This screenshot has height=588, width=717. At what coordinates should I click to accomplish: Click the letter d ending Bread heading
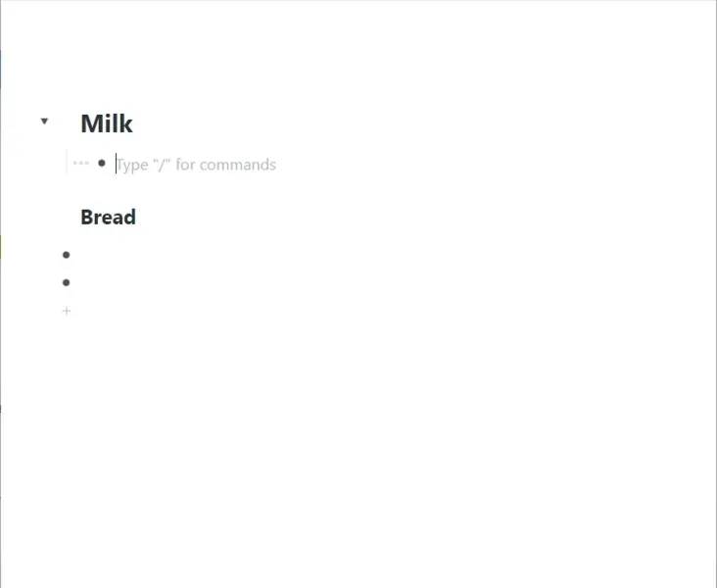pos(129,218)
